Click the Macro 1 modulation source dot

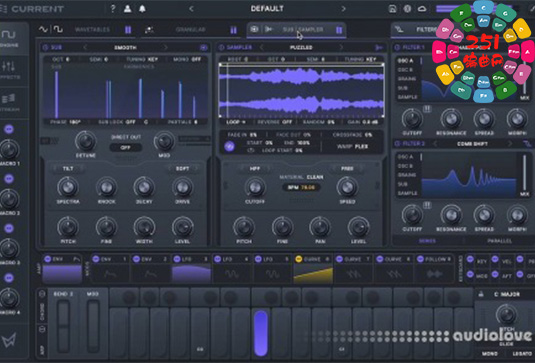click(9, 129)
